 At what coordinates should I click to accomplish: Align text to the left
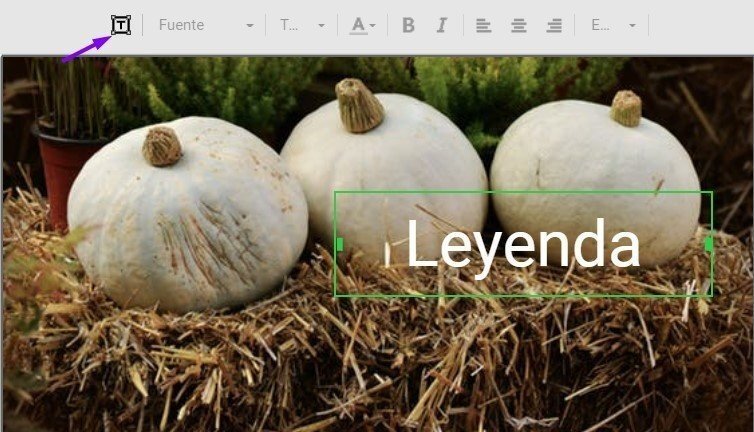click(483, 25)
